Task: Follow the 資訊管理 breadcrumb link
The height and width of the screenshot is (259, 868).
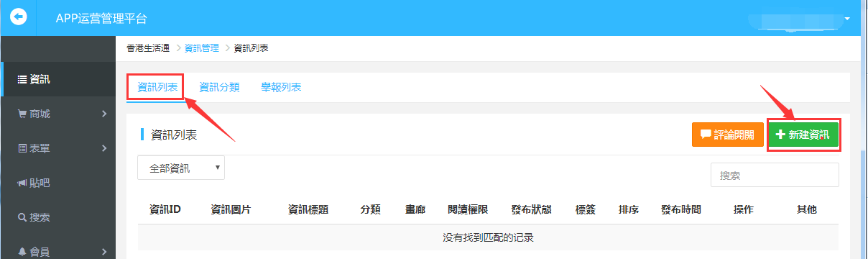Action: [202, 48]
